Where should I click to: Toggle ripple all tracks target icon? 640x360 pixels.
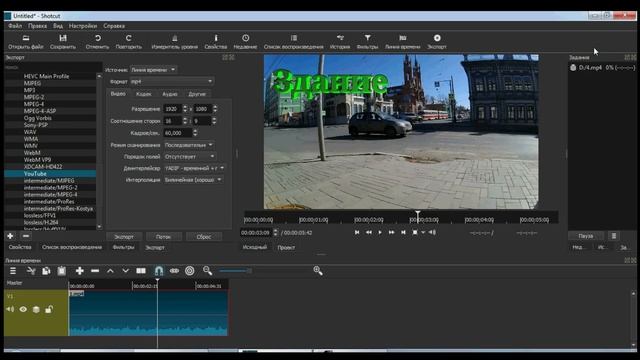190,271
